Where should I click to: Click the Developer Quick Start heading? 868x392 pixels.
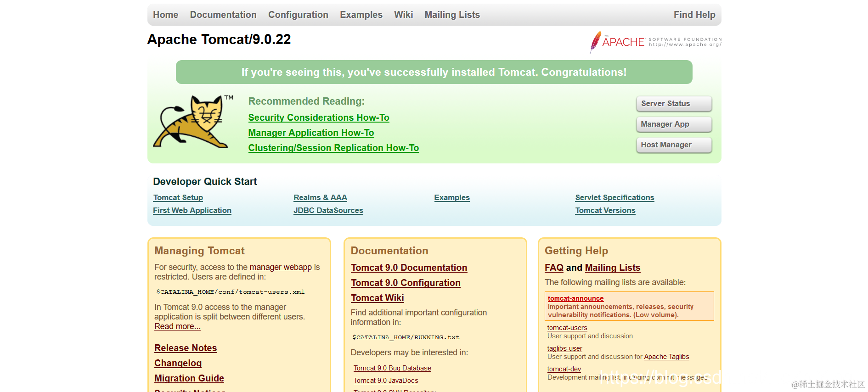coord(205,182)
